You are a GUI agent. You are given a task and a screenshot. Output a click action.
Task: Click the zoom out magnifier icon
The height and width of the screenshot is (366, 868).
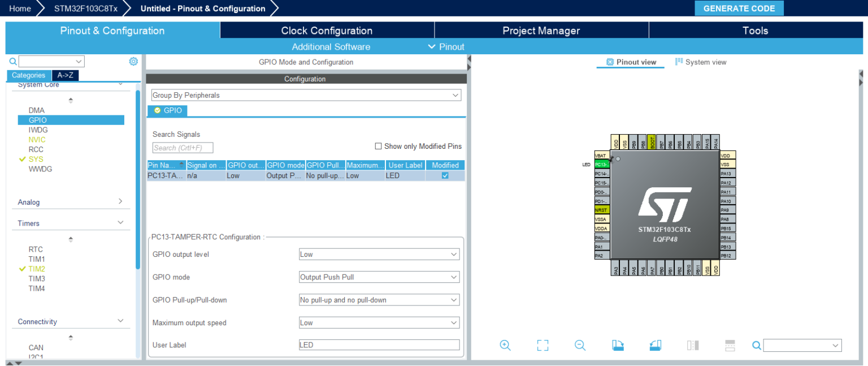(580, 345)
